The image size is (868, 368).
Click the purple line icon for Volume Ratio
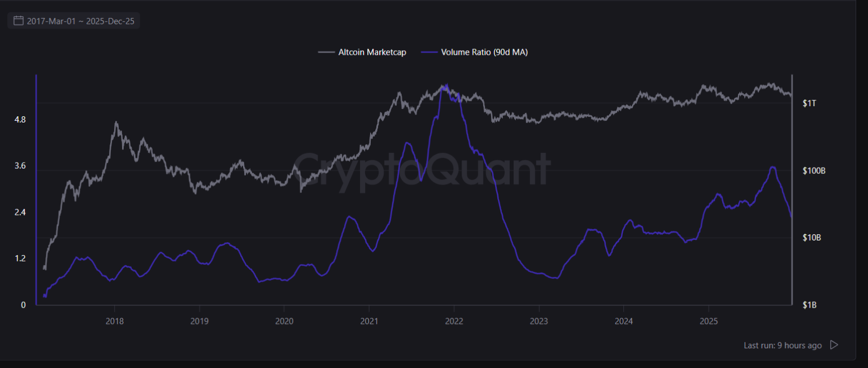pos(430,52)
